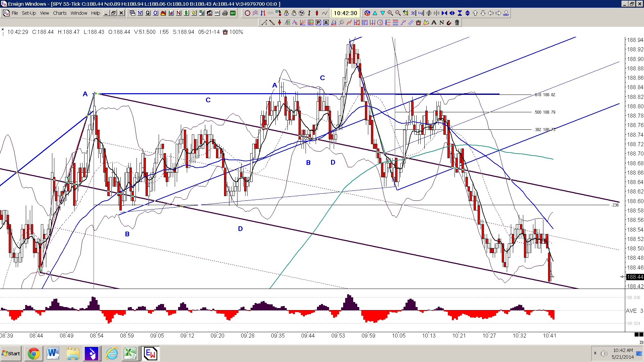Click the scroll chart right arrow
Image resolution: width=644 pixels, height=362 pixels.
pyautogui.click(x=498, y=13)
